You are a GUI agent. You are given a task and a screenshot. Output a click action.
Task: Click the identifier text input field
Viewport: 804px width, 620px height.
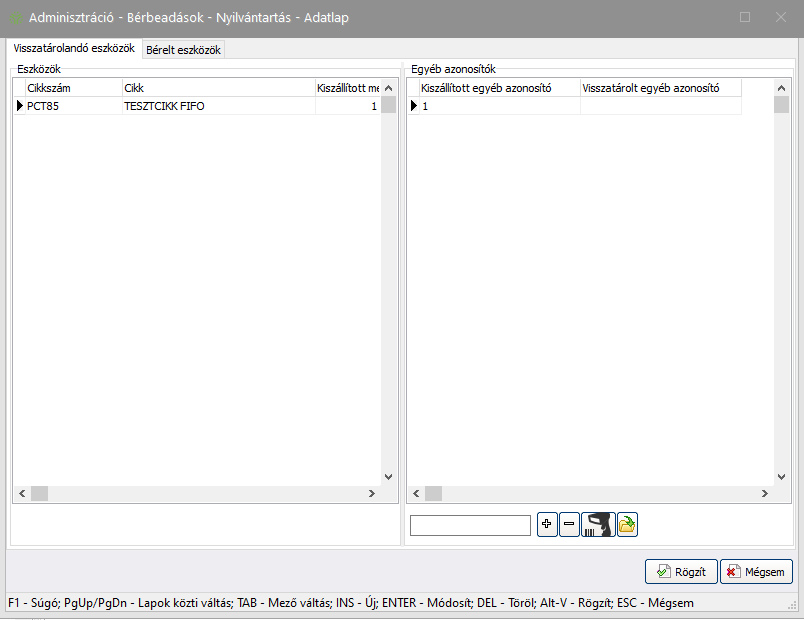click(x=470, y=525)
